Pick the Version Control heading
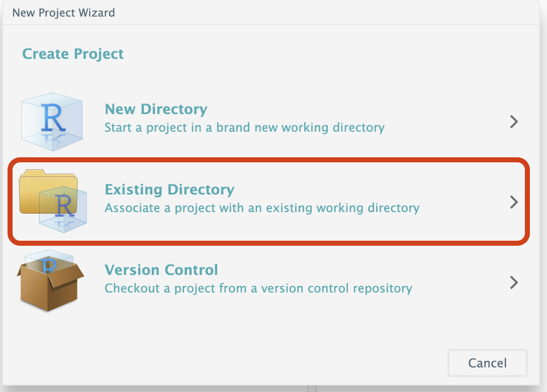The image size is (547, 392). 161,270
